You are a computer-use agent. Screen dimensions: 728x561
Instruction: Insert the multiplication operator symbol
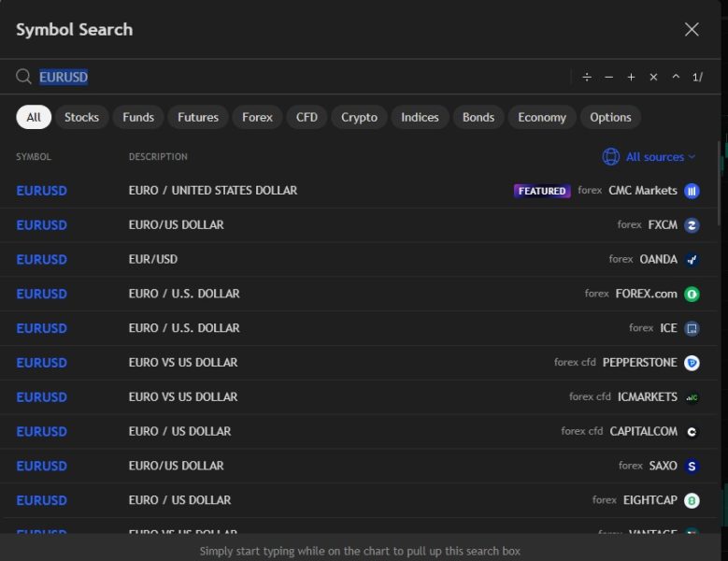[x=653, y=77]
